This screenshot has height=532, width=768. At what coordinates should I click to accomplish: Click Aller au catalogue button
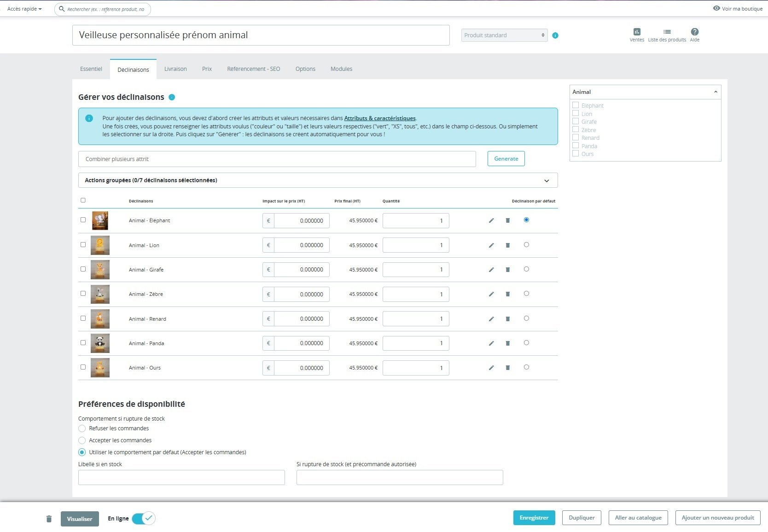(x=638, y=518)
